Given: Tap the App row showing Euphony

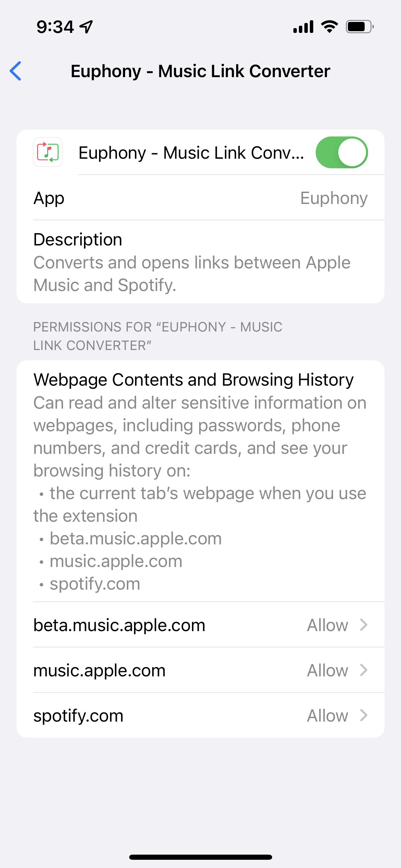Looking at the screenshot, I should click(200, 198).
